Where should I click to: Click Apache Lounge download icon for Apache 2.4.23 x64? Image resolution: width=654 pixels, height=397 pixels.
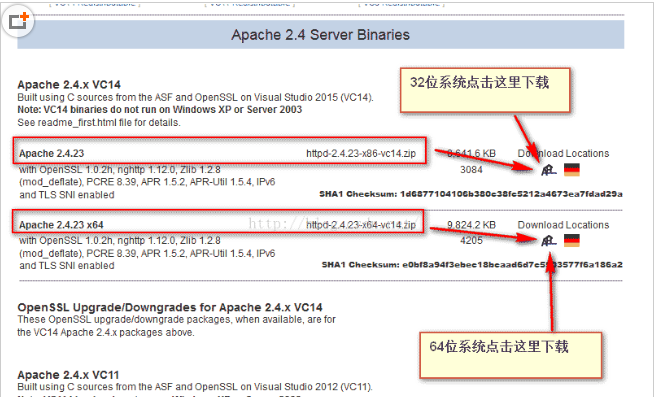548,241
